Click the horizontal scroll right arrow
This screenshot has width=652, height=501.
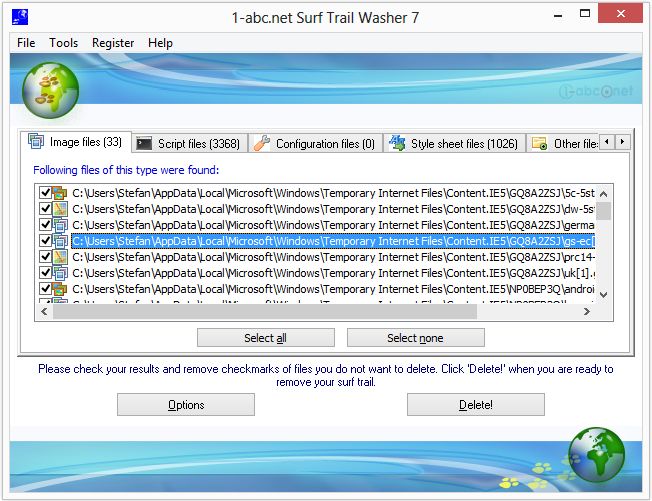click(x=587, y=311)
